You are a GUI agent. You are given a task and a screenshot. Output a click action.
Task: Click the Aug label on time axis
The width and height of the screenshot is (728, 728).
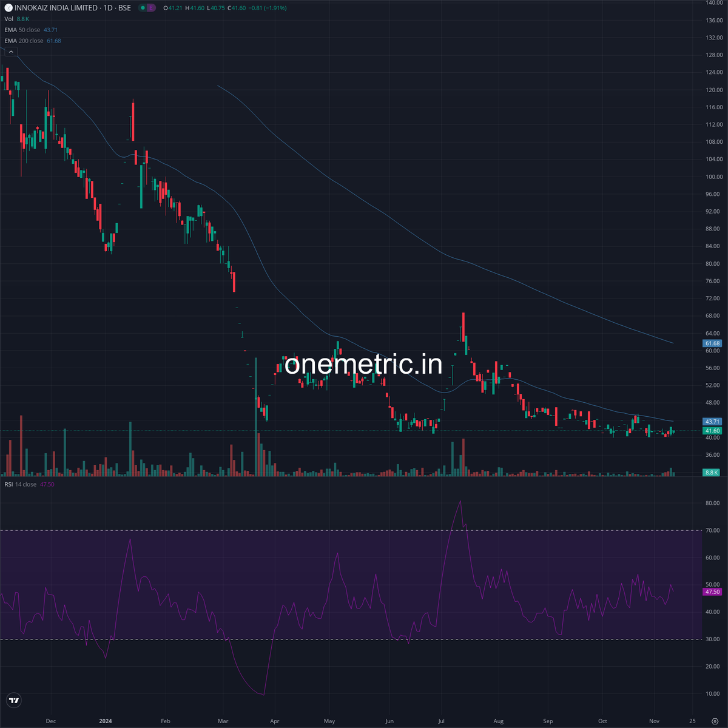click(x=499, y=721)
